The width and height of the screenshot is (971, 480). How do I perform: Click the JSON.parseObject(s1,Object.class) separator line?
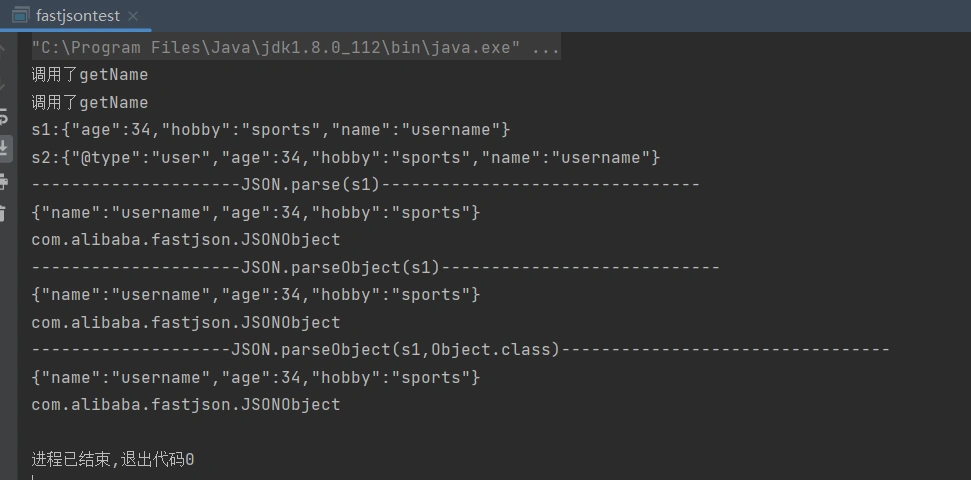[x=460, y=350]
